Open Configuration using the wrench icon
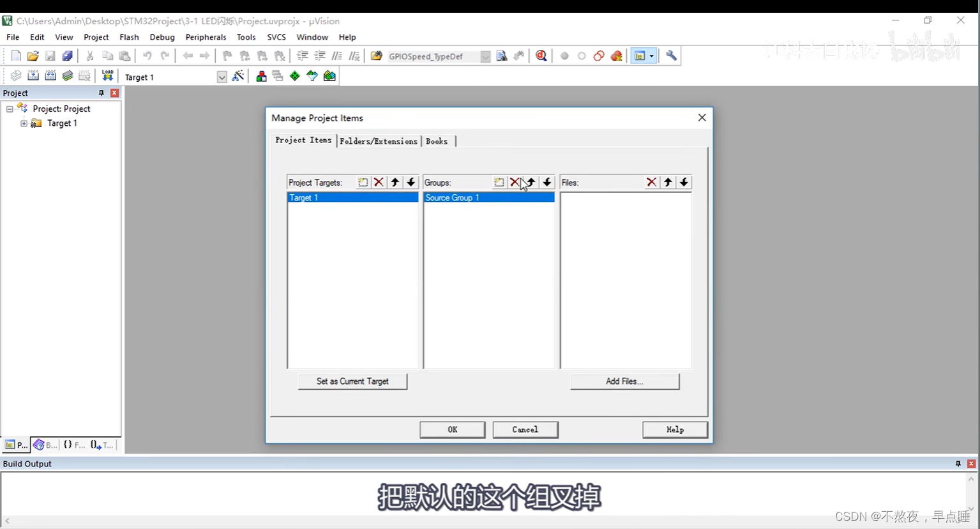This screenshot has height=529, width=980. click(671, 56)
